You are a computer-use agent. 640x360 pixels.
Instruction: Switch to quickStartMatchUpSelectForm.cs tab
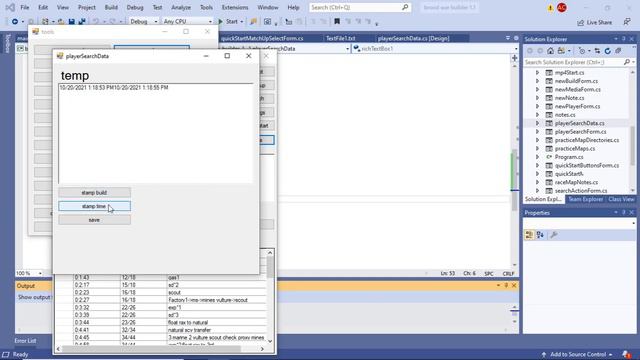pyautogui.click(x=262, y=38)
